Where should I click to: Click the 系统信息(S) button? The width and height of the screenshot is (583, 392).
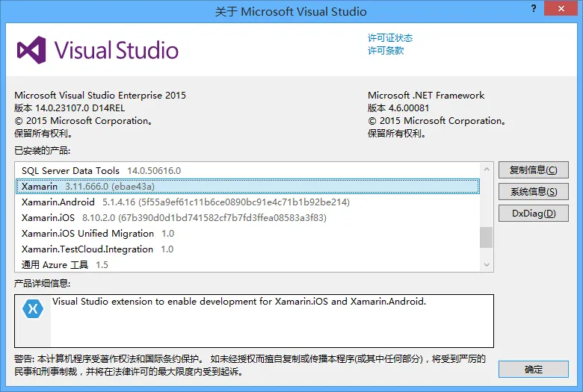(533, 192)
